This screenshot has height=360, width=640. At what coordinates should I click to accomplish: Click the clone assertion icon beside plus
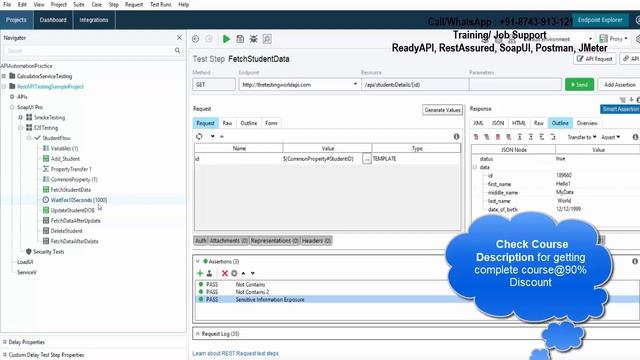click(209, 273)
